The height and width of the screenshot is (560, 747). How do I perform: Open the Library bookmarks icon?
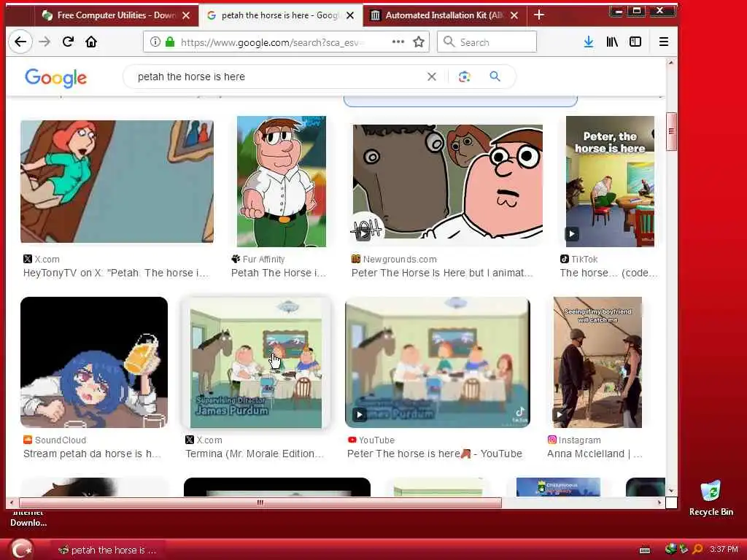coord(612,42)
